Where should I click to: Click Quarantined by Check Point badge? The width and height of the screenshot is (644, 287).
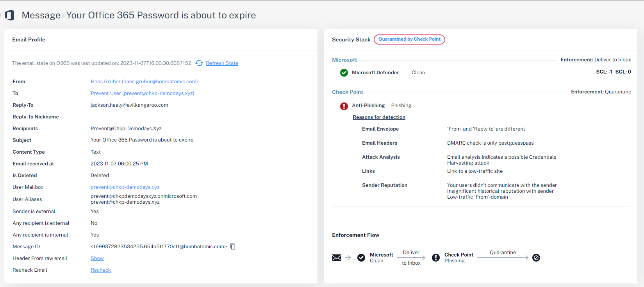tap(409, 39)
